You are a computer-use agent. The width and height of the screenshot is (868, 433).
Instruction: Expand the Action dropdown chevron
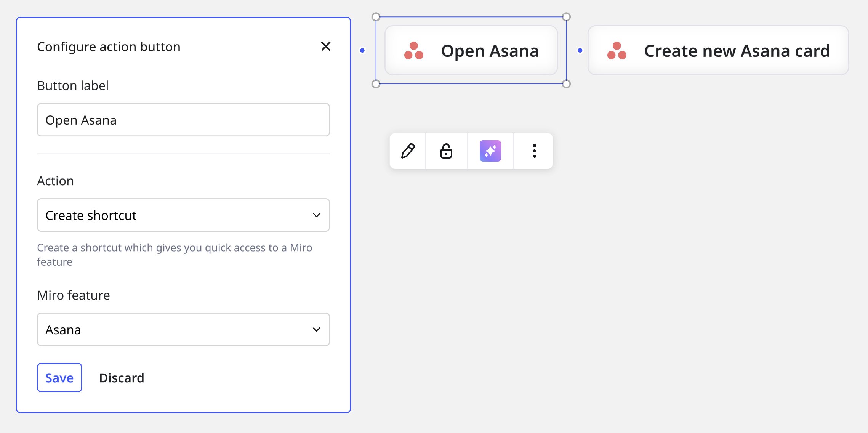(x=316, y=215)
